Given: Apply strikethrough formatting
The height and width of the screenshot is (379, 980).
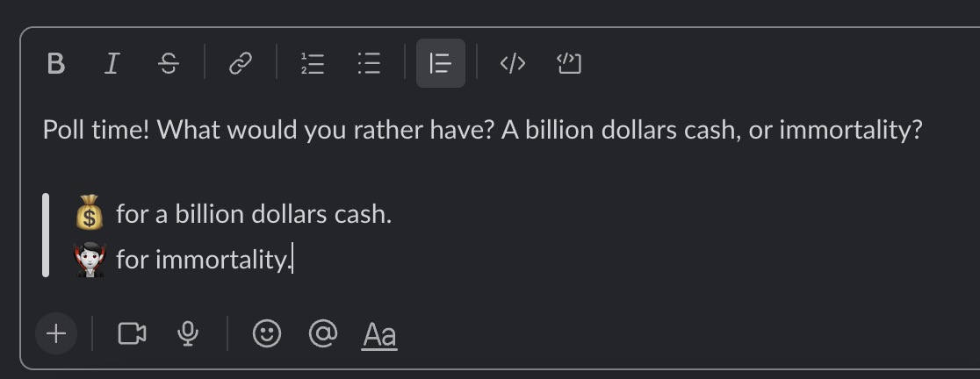Looking at the screenshot, I should coord(169,64).
